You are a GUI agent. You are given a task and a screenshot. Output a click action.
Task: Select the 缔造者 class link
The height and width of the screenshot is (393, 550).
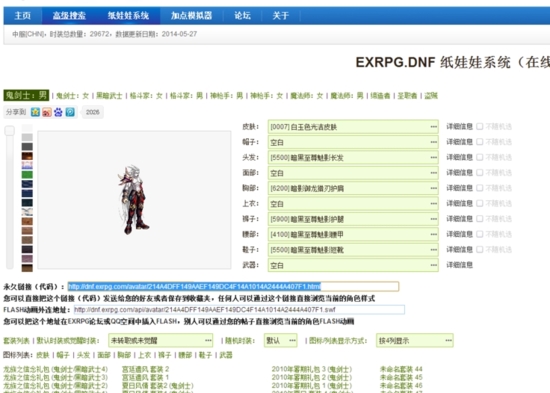point(380,96)
